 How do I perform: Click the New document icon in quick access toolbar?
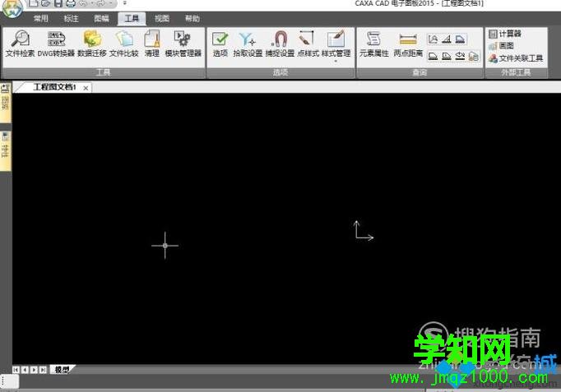[x=33, y=3]
